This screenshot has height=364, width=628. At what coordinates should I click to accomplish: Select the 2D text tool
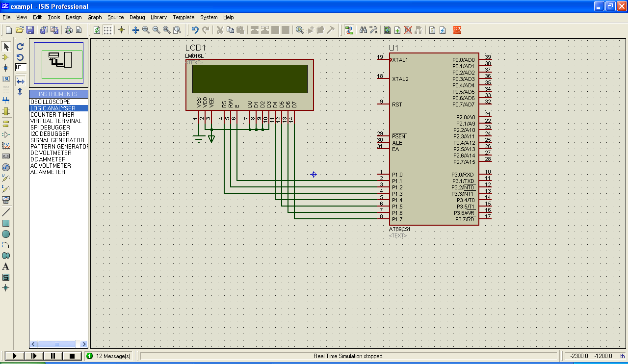tap(6, 266)
